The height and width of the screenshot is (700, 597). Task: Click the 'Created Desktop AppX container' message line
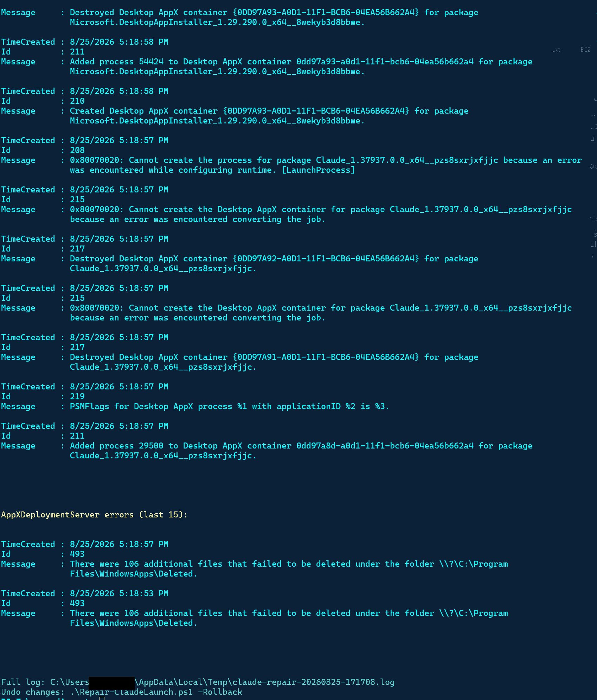[x=269, y=111]
